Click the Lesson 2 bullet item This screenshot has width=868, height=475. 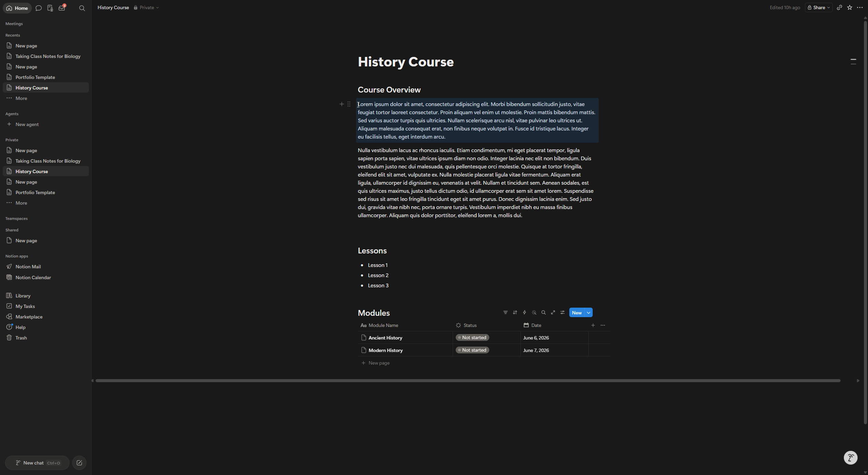click(378, 275)
